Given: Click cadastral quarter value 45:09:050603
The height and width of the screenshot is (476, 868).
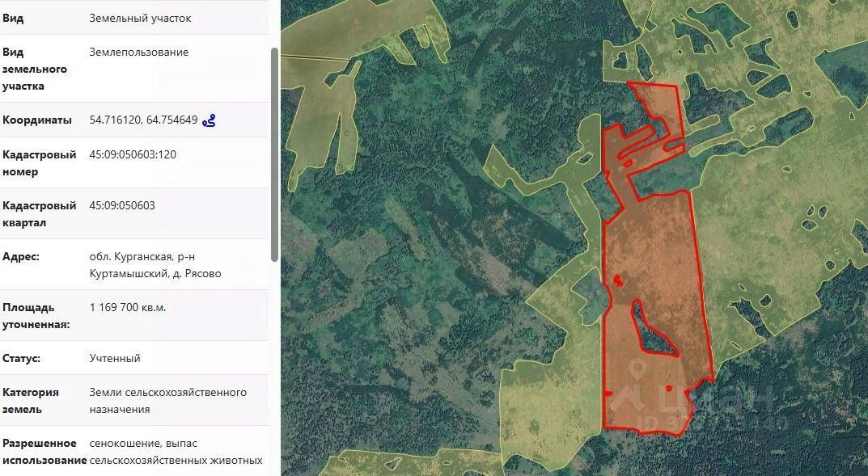Looking at the screenshot, I should [122, 205].
